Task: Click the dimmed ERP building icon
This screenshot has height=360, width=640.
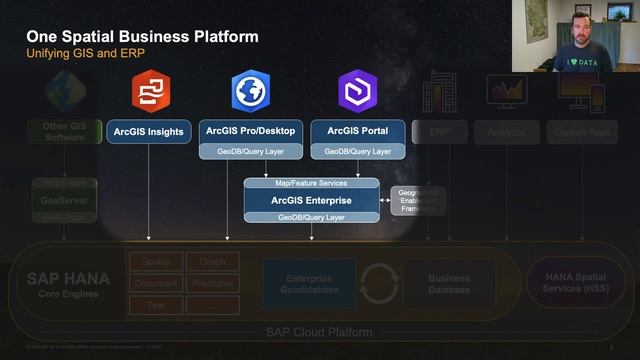Action: click(440, 92)
